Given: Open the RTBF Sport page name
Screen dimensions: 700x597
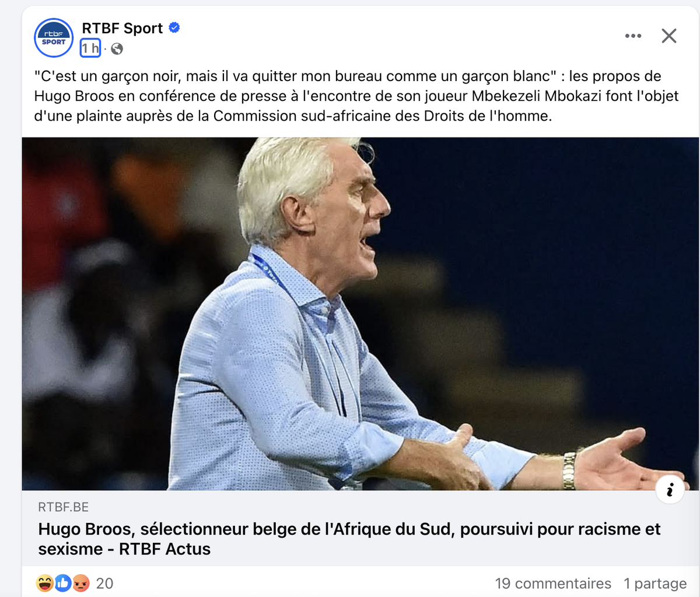Looking at the screenshot, I should tap(123, 28).
